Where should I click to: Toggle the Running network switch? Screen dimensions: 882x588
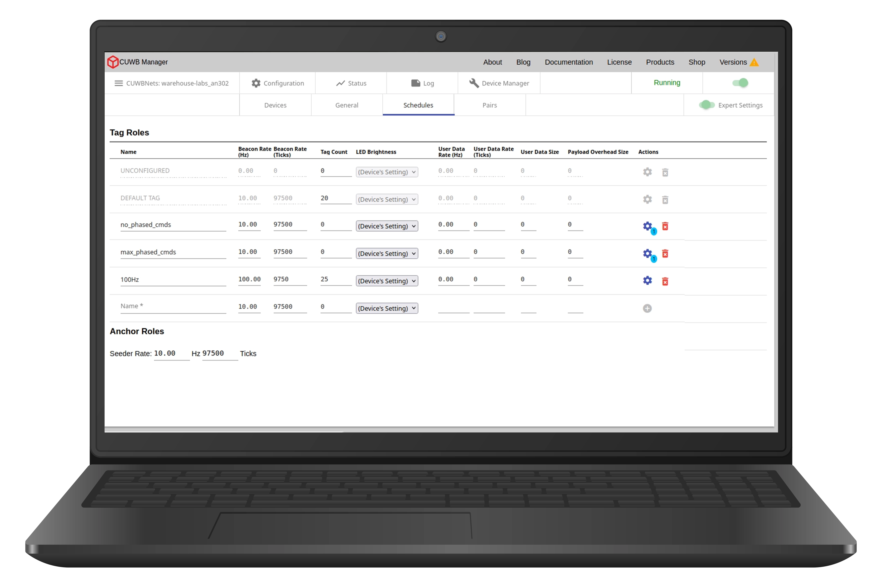point(740,83)
